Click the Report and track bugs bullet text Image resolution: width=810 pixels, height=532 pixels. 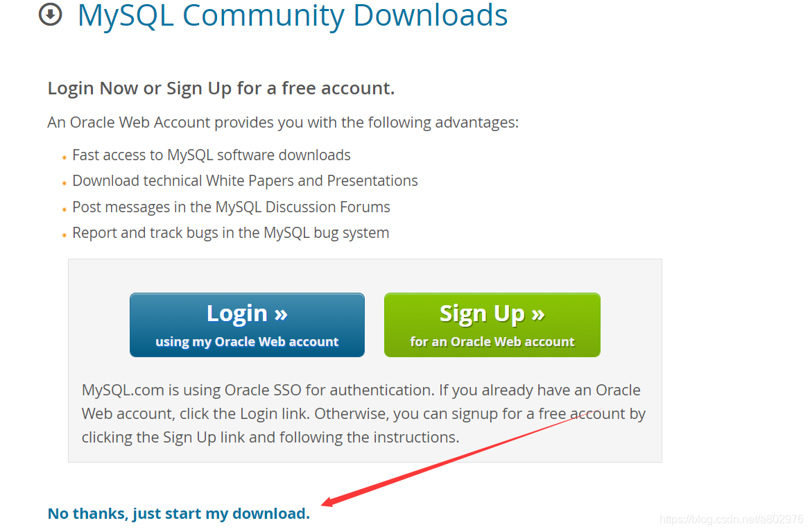tap(230, 233)
